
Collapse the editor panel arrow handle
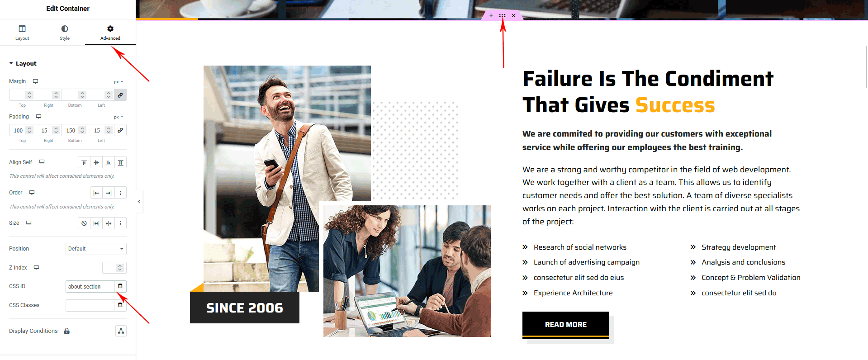pyautogui.click(x=139, y=202)
